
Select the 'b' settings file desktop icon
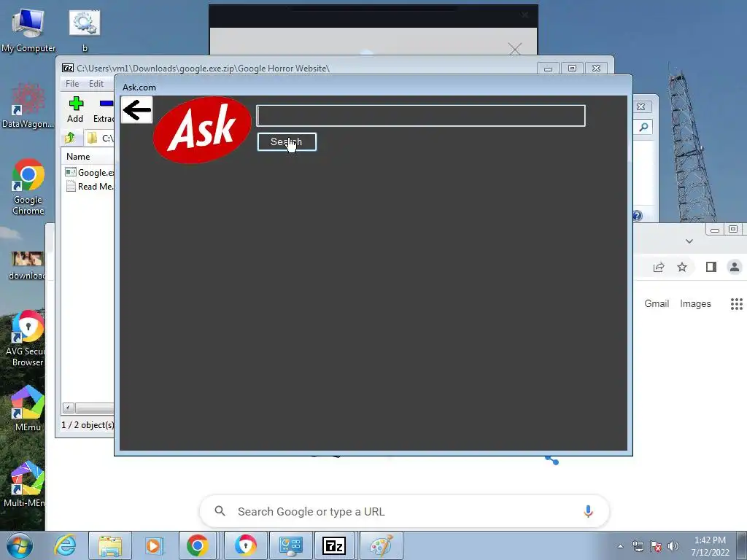pos(85,29)
